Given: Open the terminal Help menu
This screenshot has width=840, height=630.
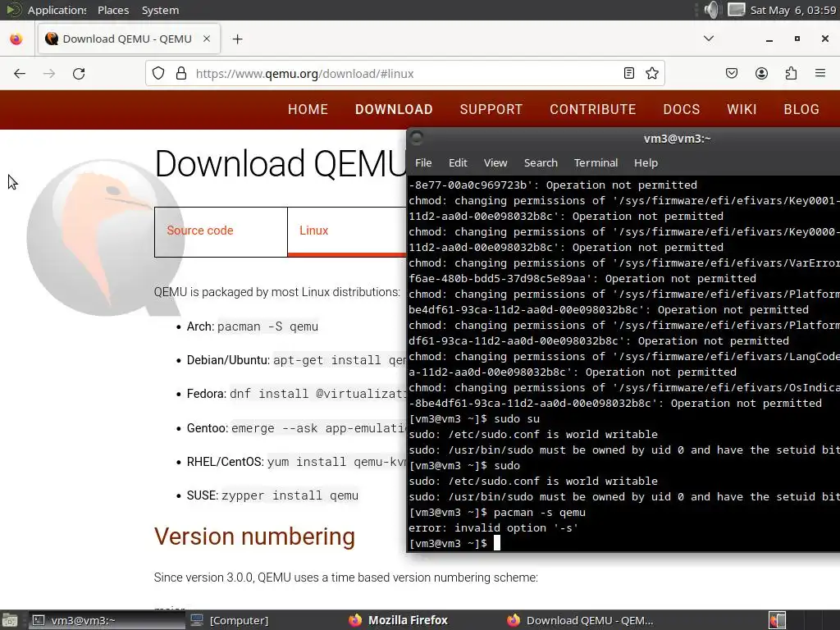Looking at the screenshot, I should coord(646,163).
